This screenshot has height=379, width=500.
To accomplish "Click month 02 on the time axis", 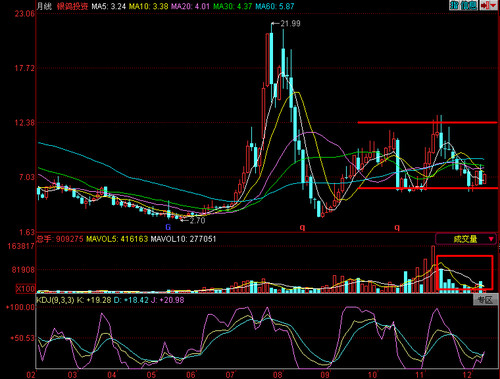I will click(31, 375).
